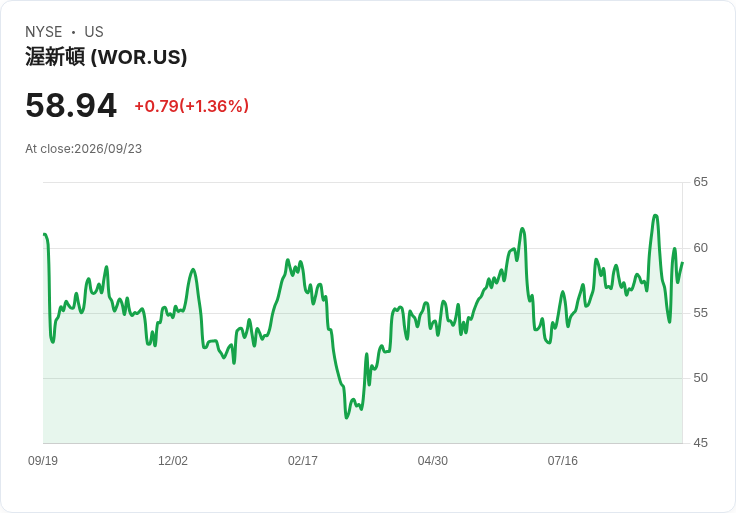
Task: Click the 45 price axis label
Action: pyautogui.click(x=700, y=443)
